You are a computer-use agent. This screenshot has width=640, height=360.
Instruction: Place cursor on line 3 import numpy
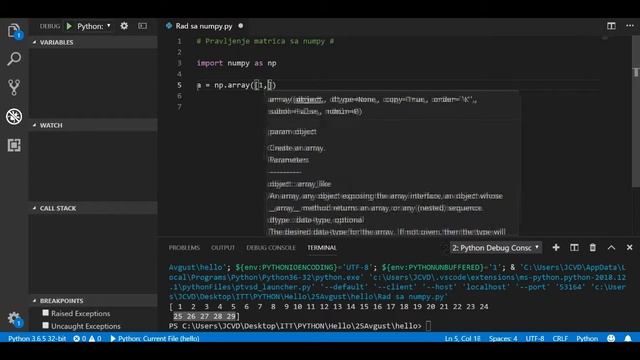click(x=236, y=63)
